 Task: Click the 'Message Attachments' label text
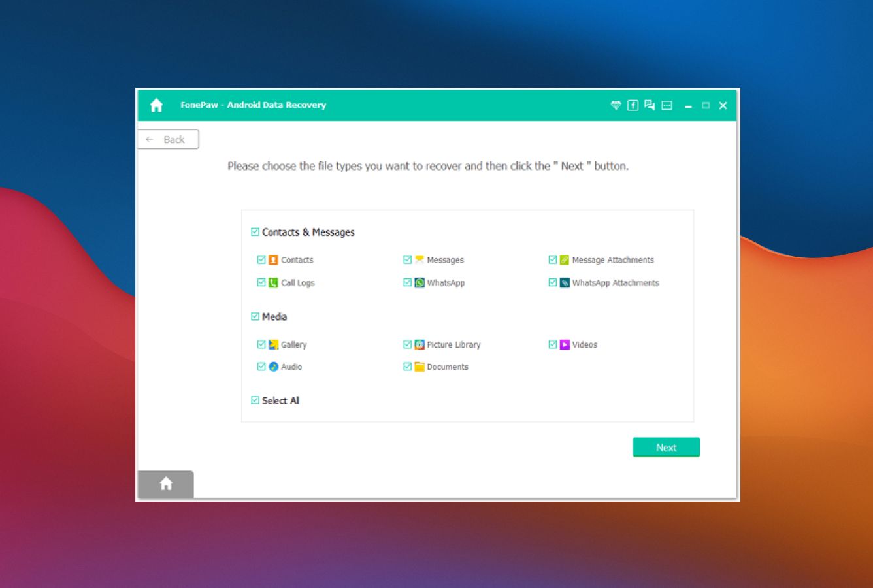point(613,260)
